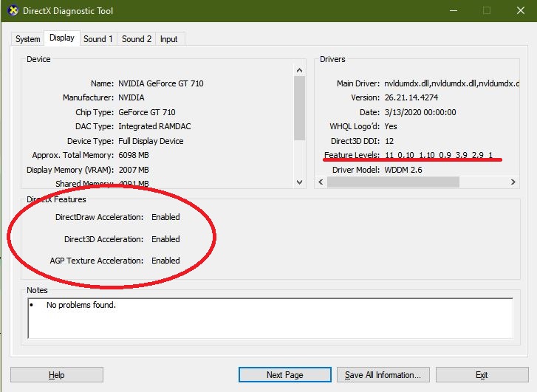Viewport: 537px width, 392px height.
Task: Click the driver version 26.21.14.4274
Action: point(411,97)
